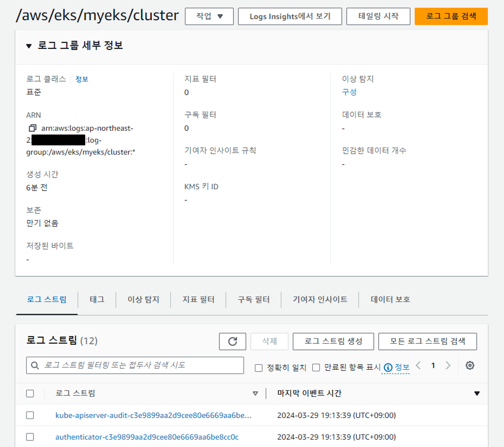The width and height of the screenshot is (504, 447).
Task: Click the 저장된 바이트 field label
Action: (x=50, y=246)
